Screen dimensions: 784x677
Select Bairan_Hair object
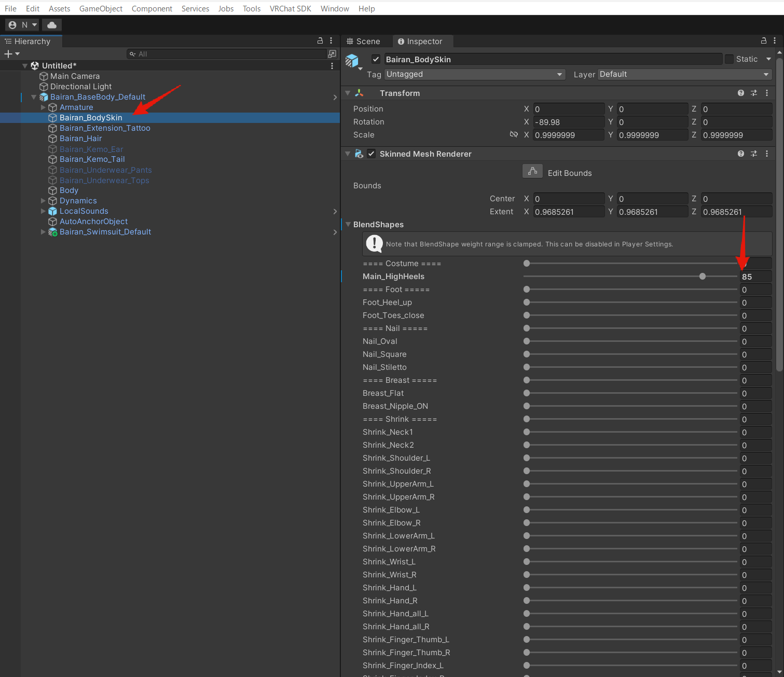[x=80, y=139]
